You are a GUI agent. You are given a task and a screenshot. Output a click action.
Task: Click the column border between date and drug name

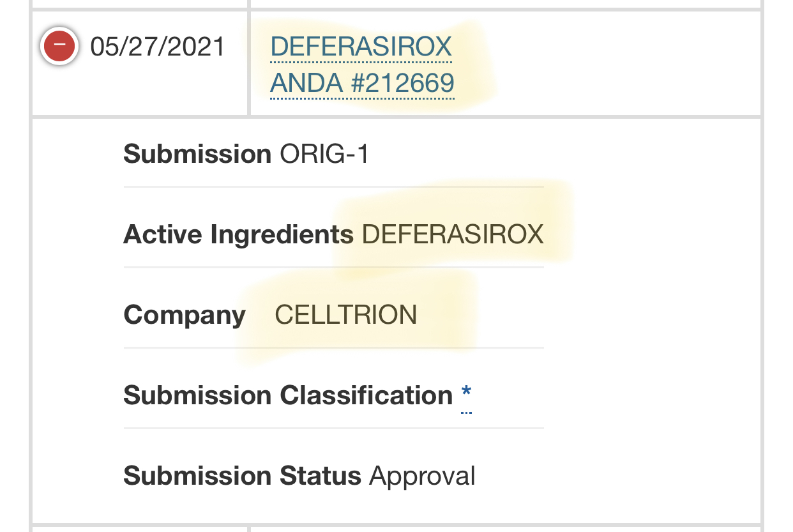click(248, 64)
